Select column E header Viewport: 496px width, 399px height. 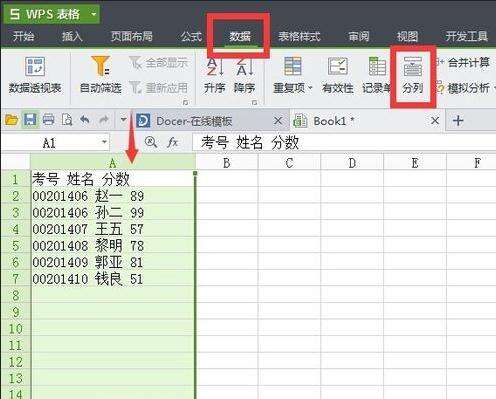pyautogui.click(x=415, y=163)
